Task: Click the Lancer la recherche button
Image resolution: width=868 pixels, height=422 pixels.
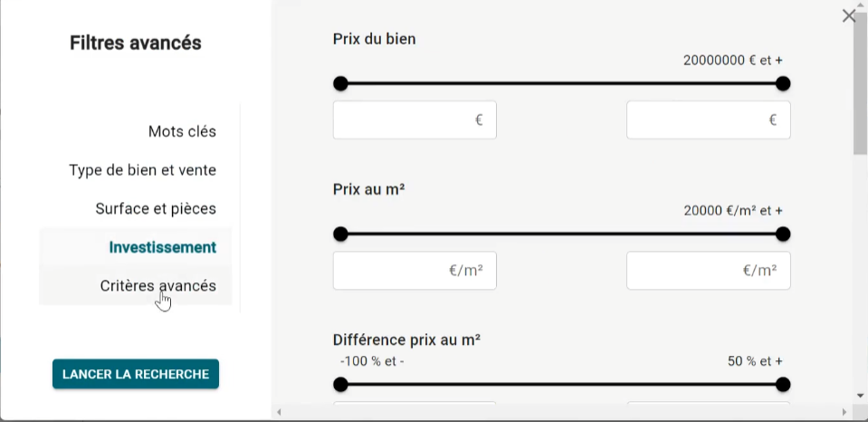Action: click(x=136, y=374)
